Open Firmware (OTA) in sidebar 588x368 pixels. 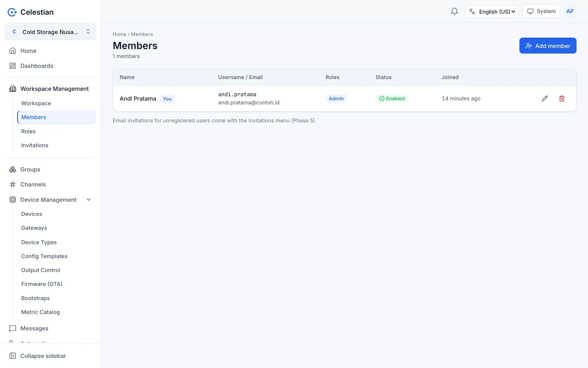42,284
